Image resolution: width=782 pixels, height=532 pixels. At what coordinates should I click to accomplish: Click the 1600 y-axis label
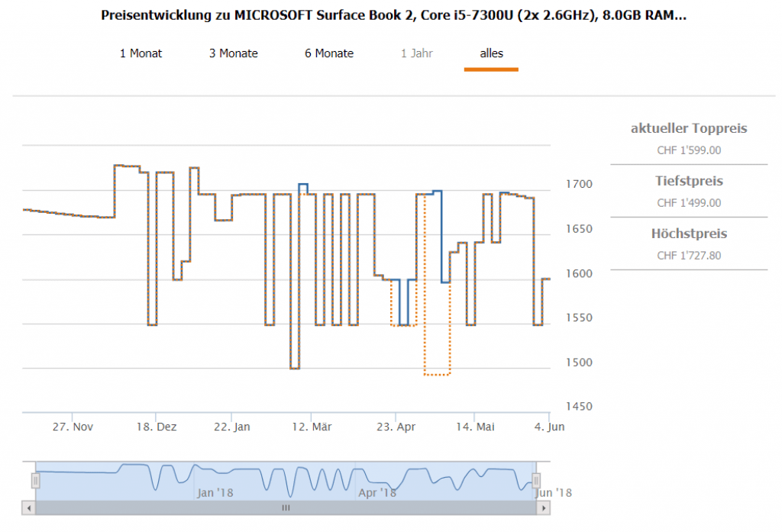[579, 274]
